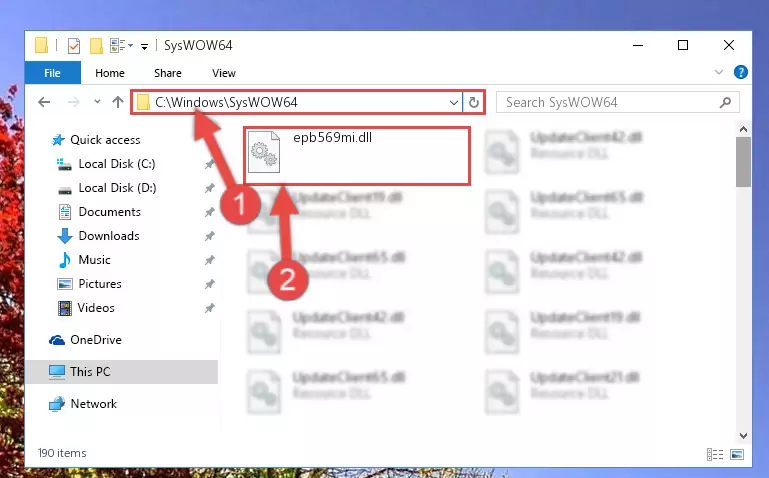The height and width of the screenshot is (478, 769).
Task: Click the New folder icon in quick access toolbar
Action: (x=96, y=46)
